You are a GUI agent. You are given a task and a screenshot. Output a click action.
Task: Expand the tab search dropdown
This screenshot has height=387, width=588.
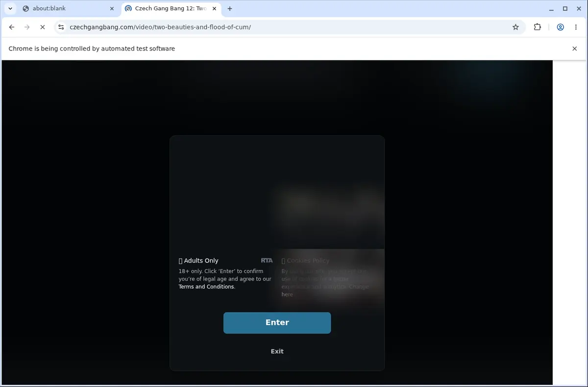[10, 9]
